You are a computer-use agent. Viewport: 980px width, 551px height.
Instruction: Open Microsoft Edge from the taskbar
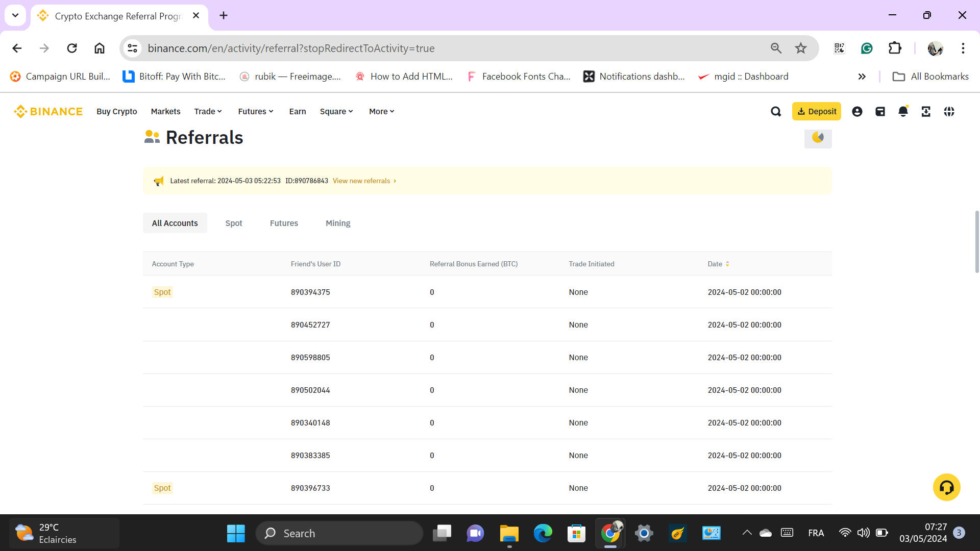(543, 533)
